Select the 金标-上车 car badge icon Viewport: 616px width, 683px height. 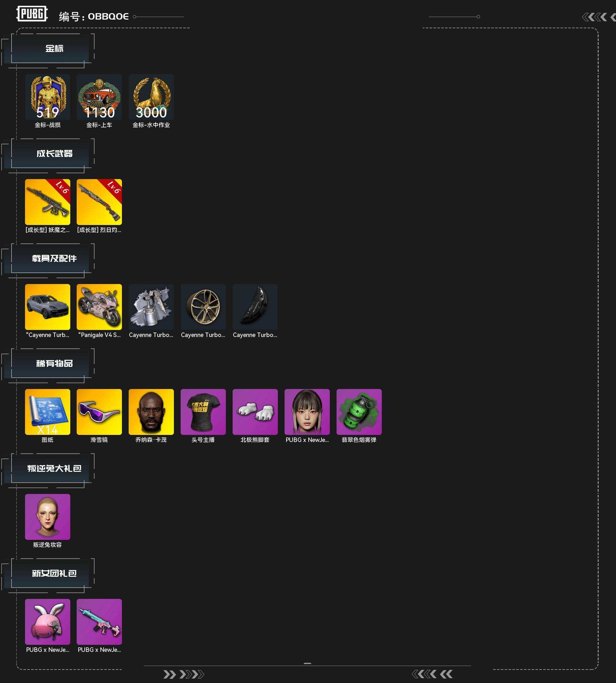pos(99,97)
